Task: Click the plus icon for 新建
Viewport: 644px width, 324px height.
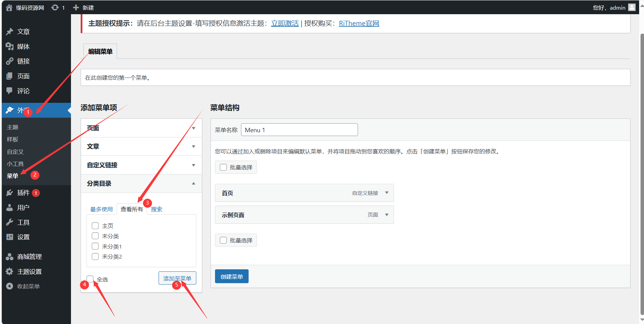Action: (76, 8)
